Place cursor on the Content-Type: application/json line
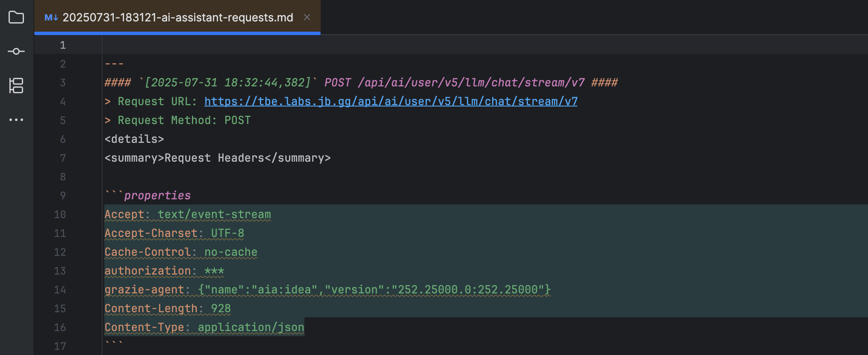868x355 pixels. (x=204, y=327)
